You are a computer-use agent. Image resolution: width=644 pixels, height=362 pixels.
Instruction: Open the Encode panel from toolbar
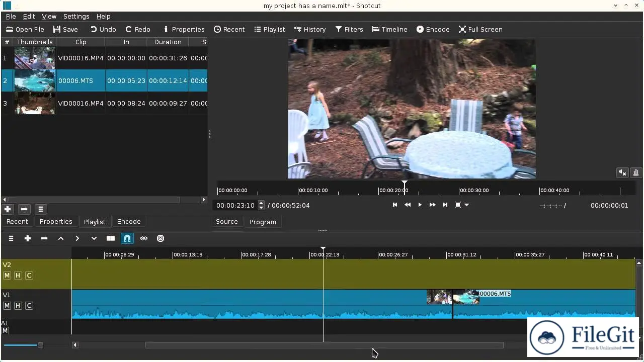click(x=433, y=29)
